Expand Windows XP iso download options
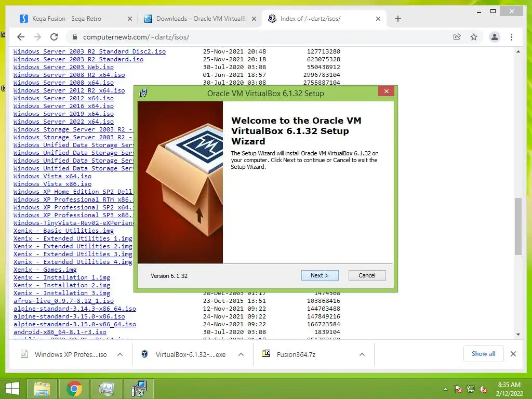Image resolution: width=532 pixels, height=399 pixels. tap(120, 354)
